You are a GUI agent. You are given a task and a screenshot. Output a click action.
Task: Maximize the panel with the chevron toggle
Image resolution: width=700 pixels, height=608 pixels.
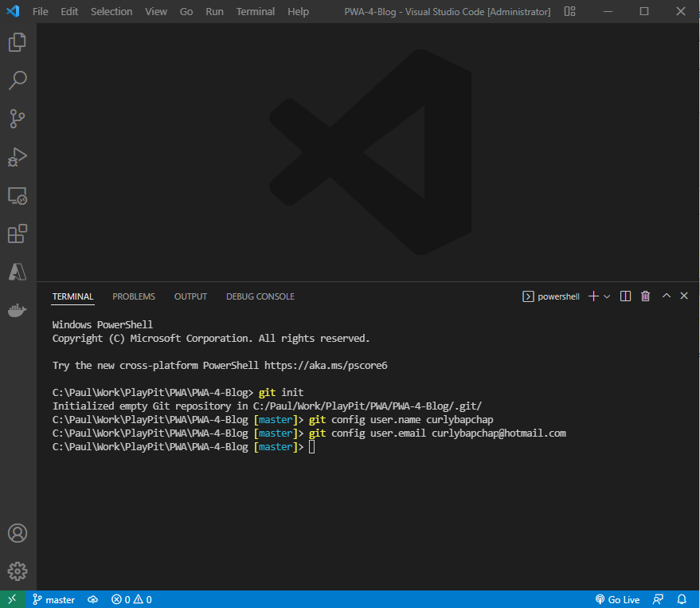point(667,296)
